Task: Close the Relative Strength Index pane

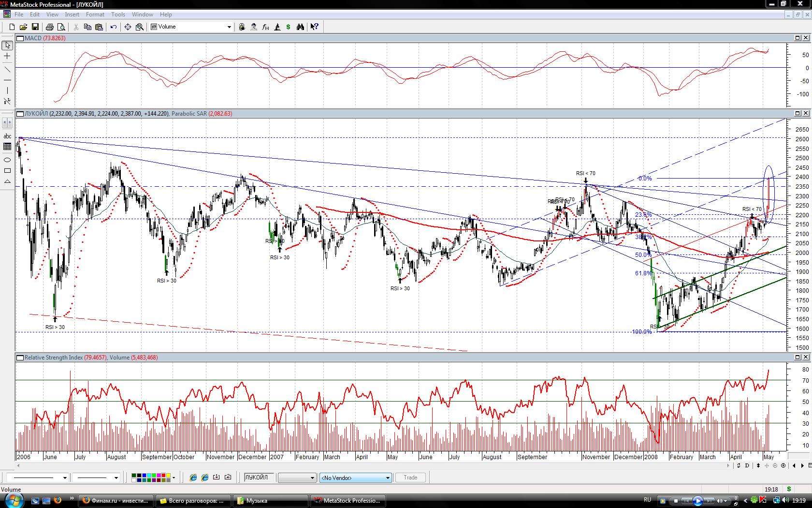Action: [806, 357]
